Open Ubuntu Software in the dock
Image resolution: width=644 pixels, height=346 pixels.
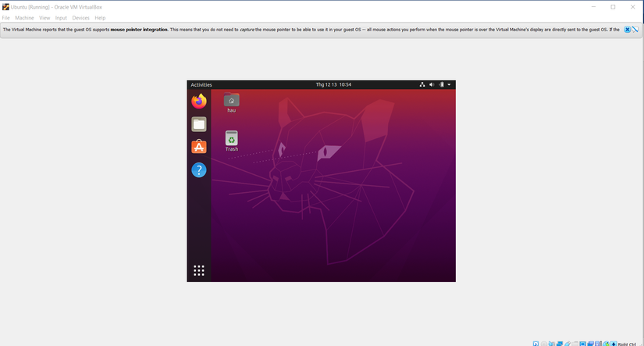(x=199, y=147)
